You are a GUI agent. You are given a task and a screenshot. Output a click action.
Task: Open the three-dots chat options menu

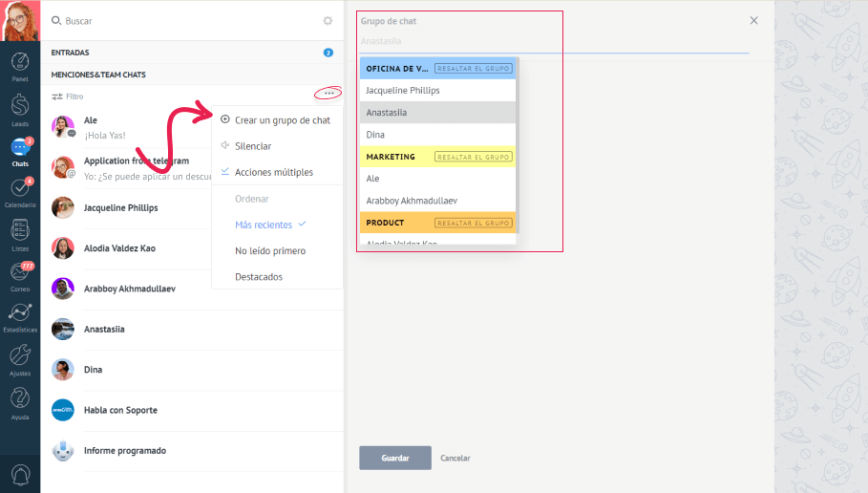(328, 94)
